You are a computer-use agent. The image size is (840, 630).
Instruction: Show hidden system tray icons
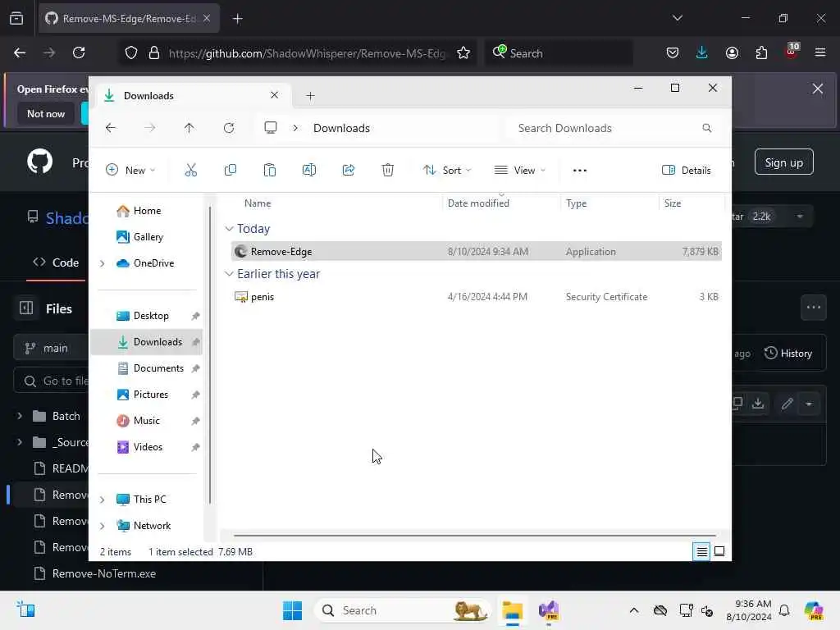(x=634, y=610)
